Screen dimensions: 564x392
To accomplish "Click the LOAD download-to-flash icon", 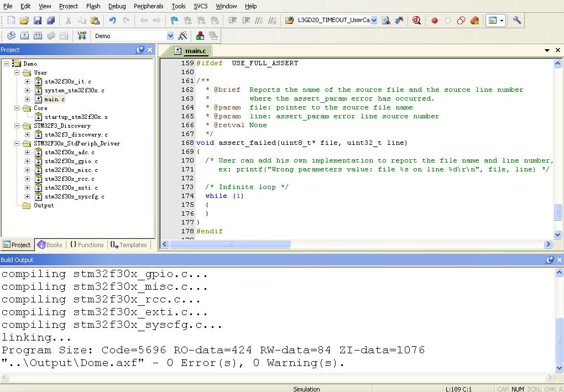I will coord(82,36).
